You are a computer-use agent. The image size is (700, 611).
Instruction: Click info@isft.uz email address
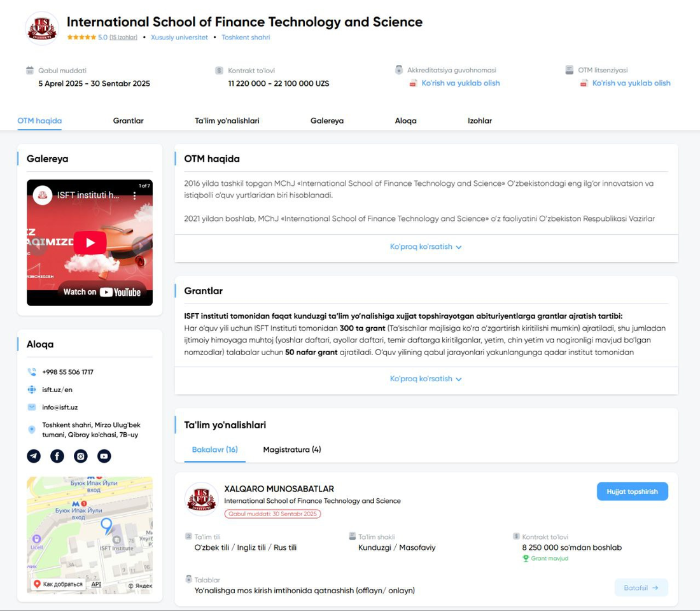click(60, 407)
